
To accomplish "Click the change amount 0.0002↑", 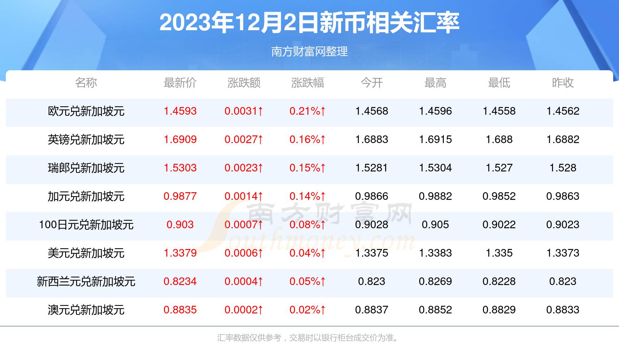I will [x=244, y=310].
